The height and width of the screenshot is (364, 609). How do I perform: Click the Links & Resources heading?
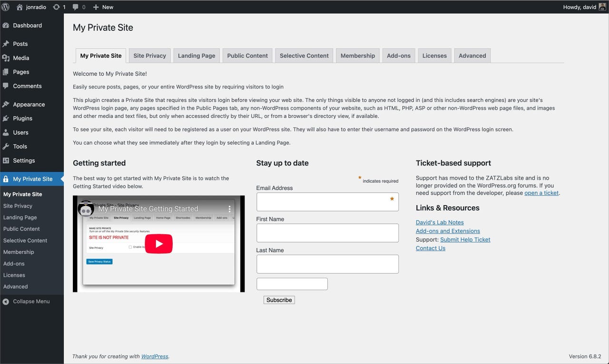448,208
